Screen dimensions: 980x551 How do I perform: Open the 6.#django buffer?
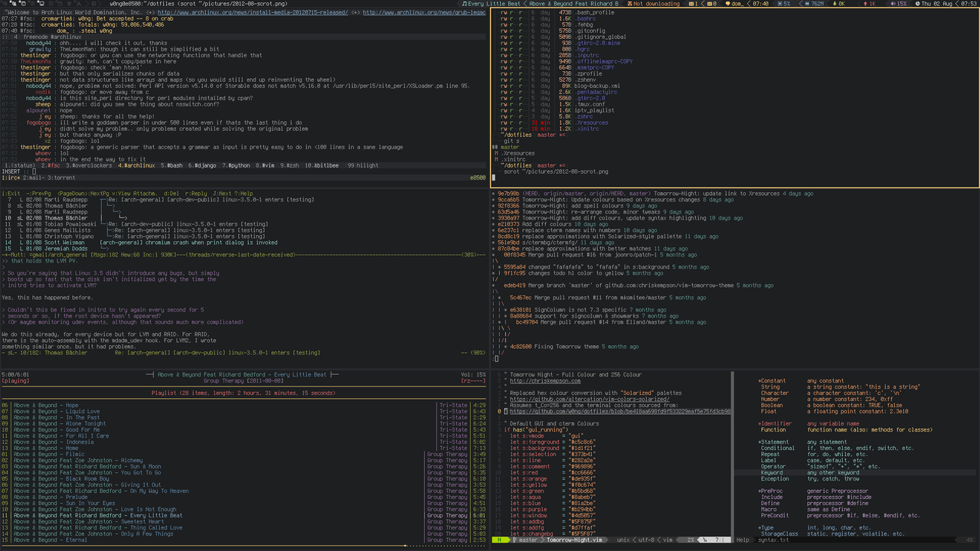pyautogui.click(x=202, y=165)
